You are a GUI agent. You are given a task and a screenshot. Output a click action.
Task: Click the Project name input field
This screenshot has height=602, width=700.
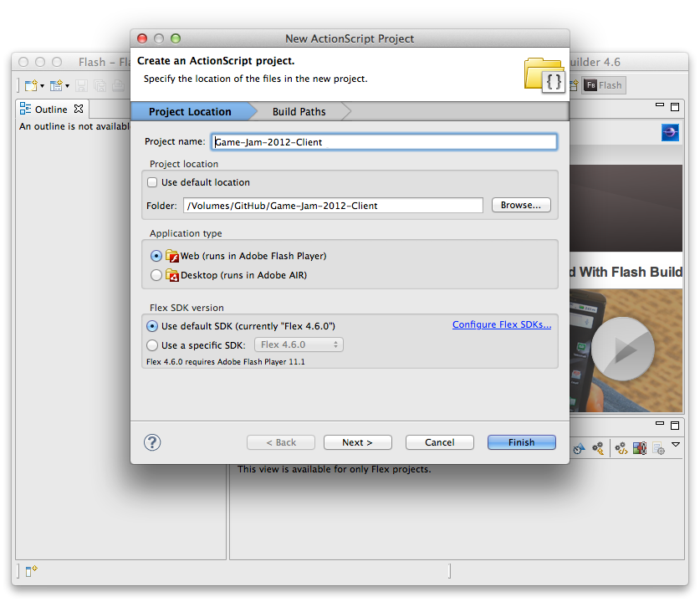(384, 142)
